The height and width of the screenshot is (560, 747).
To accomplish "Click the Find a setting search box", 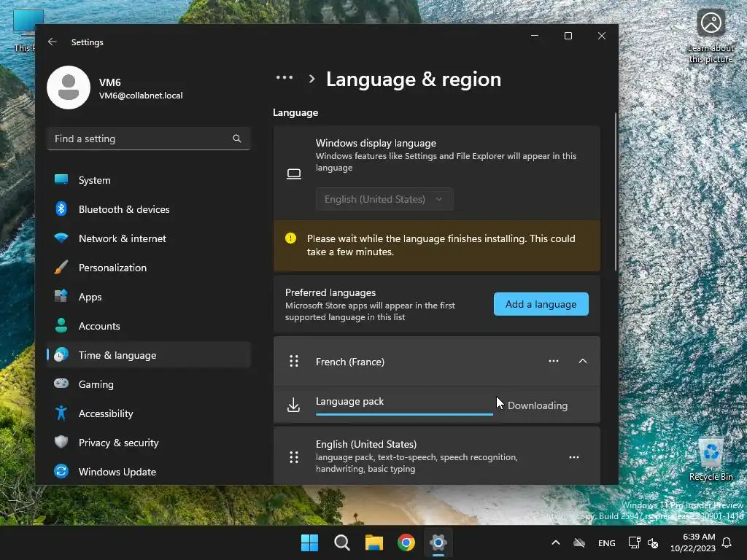I will [x=149, y=139].
